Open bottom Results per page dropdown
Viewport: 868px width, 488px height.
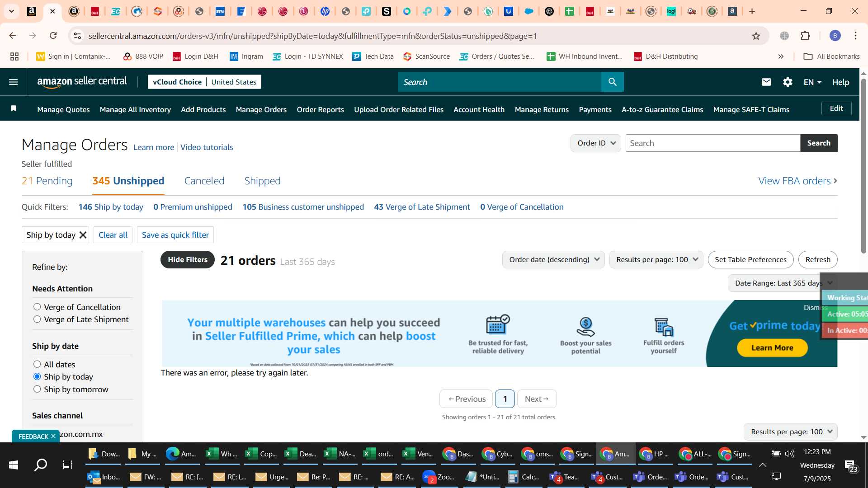pyautogui.click(x=791, y=432)
